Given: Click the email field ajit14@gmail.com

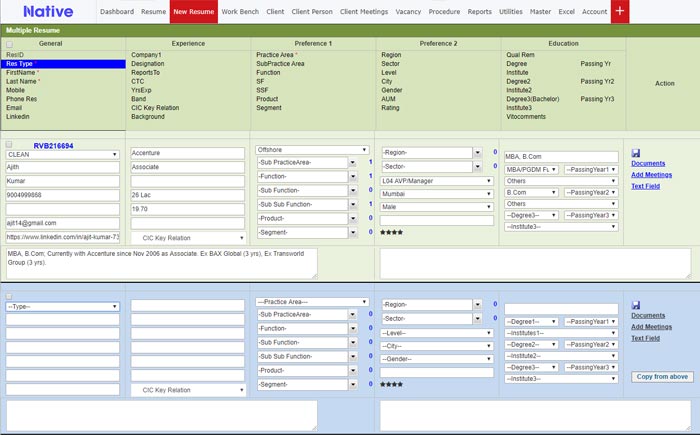Looking at the screenshot, I should [62, 223].
